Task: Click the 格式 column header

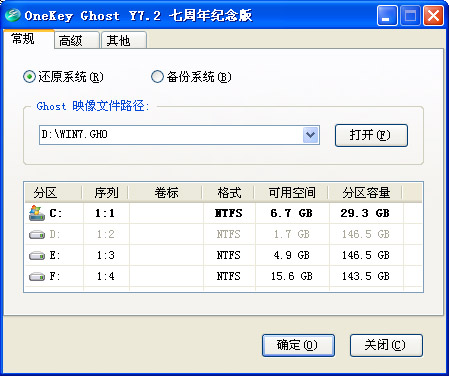Action: click(x=229, y=193)
